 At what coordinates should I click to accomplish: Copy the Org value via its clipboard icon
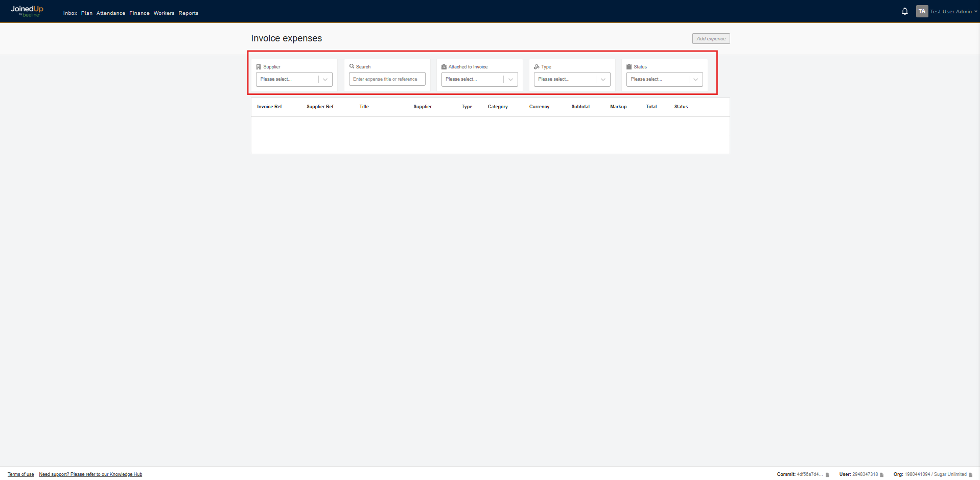pyautogui.click(x=971, y=474)
